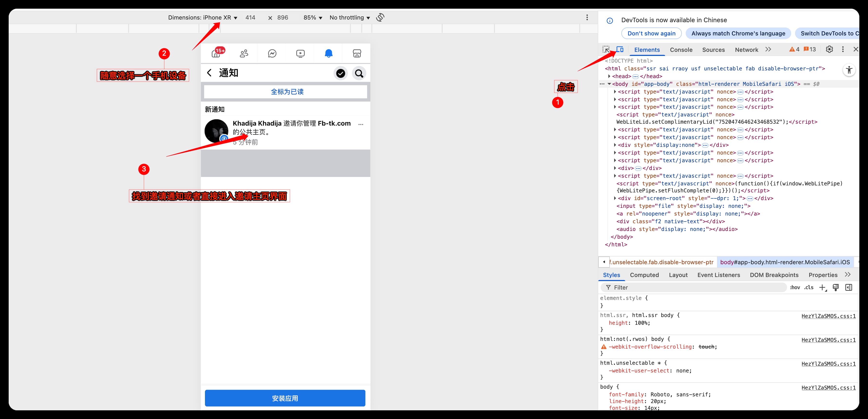868x419 pixels.
Task: Click Always match Chrome's language
Action: [738, 34]
